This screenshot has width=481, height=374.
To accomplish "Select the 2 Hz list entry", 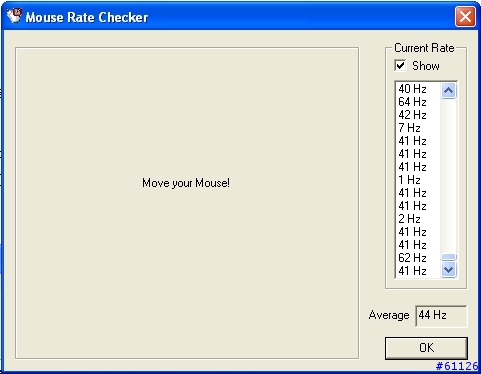I will coord(418,219).
